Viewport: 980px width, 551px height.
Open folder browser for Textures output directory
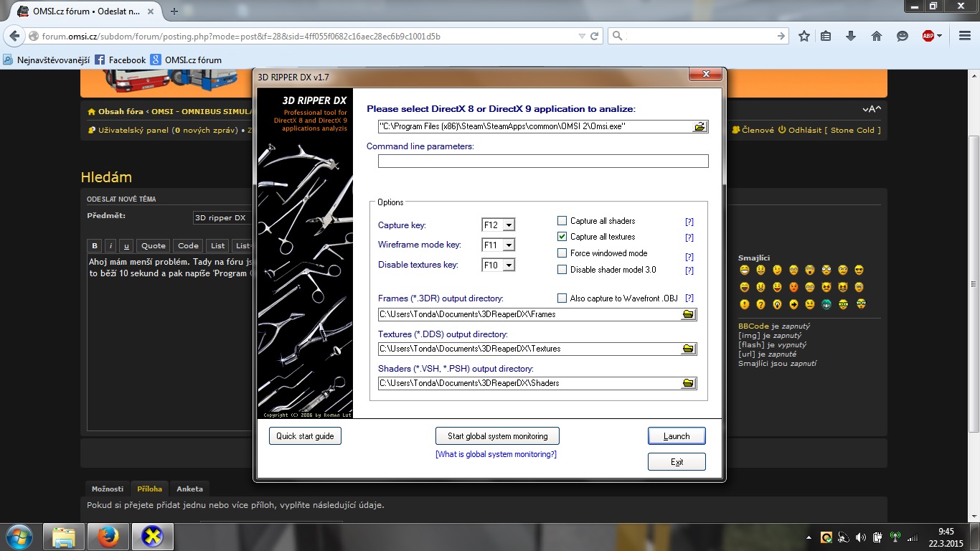pos(688,349)
